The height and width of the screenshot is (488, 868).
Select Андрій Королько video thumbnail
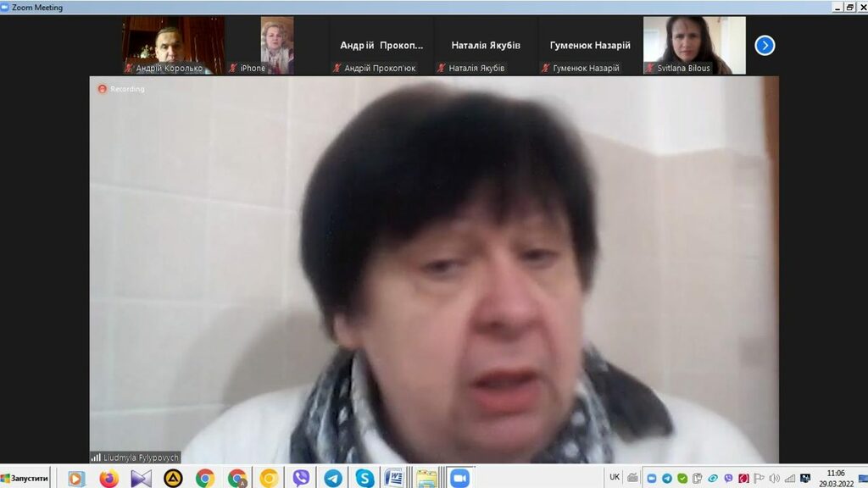[x=174, y=45]
